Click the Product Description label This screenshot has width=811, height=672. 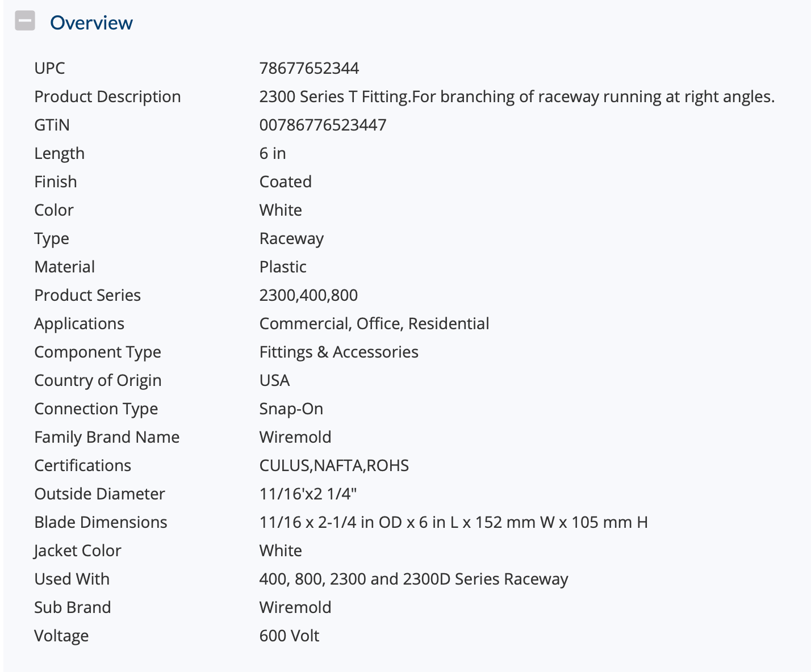[107, 97]
